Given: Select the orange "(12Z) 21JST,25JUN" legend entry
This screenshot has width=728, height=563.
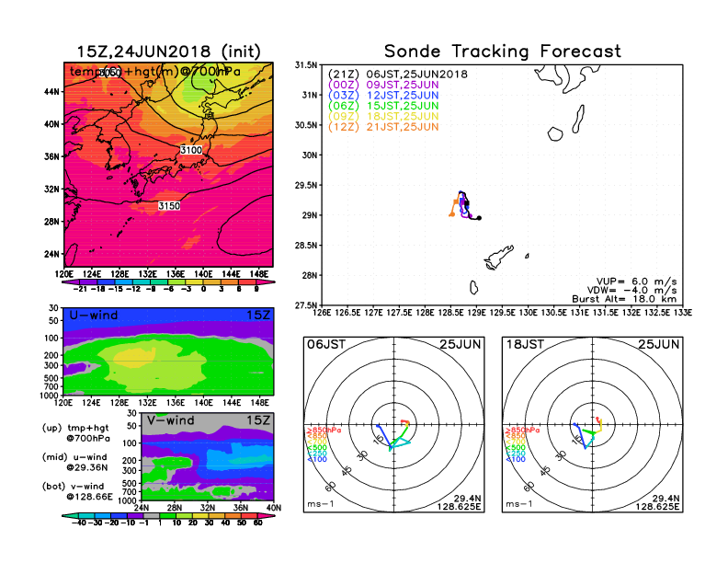Looking at the screenshot, I should point(383,127).
